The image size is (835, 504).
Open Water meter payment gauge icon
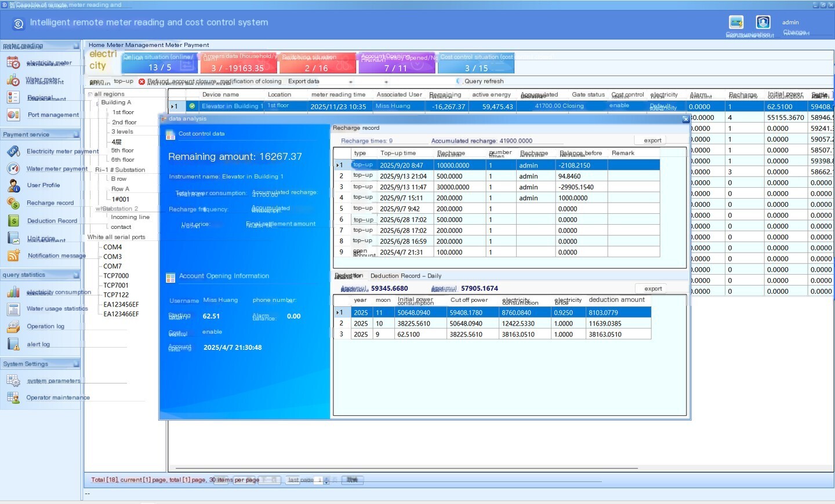coord(13,169)
